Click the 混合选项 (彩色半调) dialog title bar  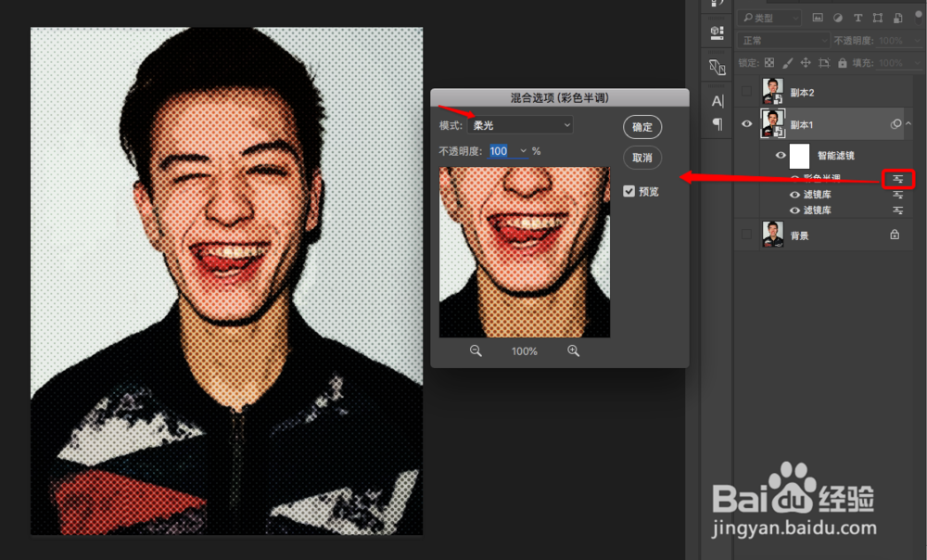point(559,97)
